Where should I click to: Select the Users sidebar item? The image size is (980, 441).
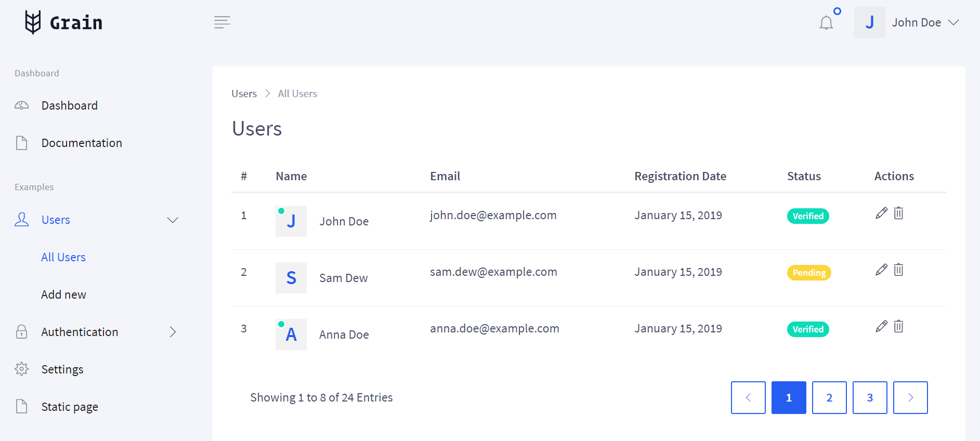click(56, 220)
